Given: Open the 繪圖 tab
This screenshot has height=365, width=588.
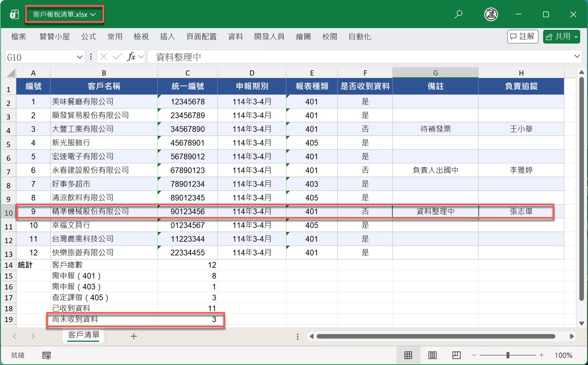Looking at the screenshot, I should (303, 37).
